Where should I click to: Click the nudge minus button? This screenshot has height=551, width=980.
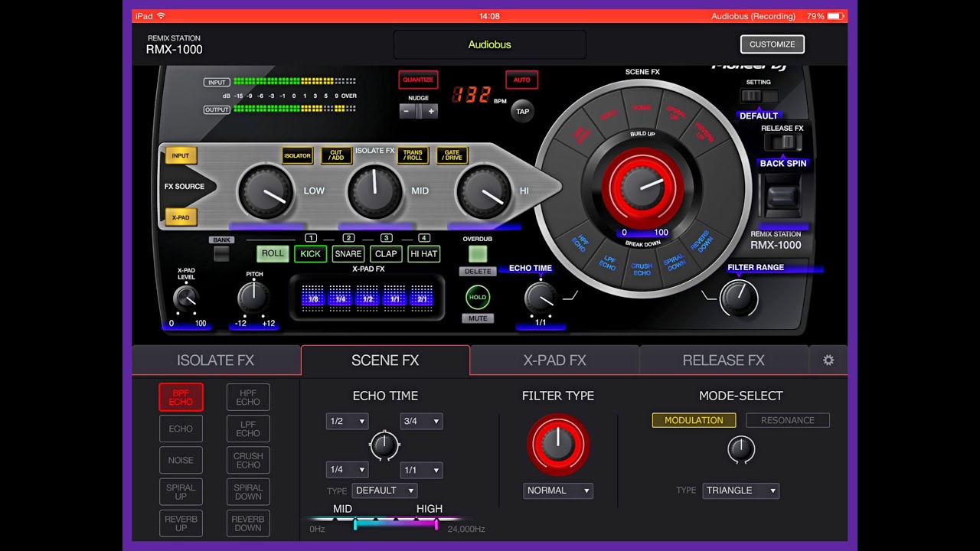click(x=407, y=111)
